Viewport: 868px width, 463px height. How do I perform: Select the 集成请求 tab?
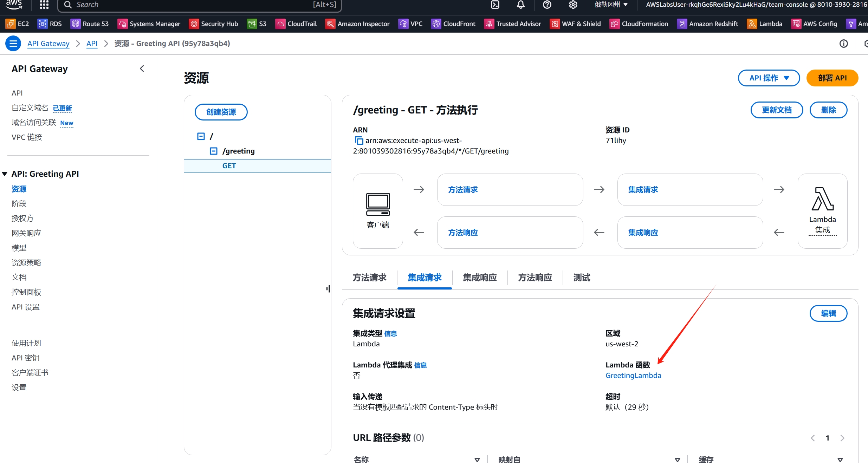pos(425,278)
